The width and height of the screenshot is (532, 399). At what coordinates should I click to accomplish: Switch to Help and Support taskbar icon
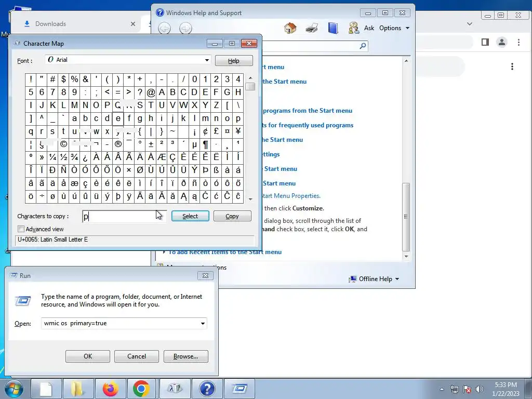pos(207,389)
